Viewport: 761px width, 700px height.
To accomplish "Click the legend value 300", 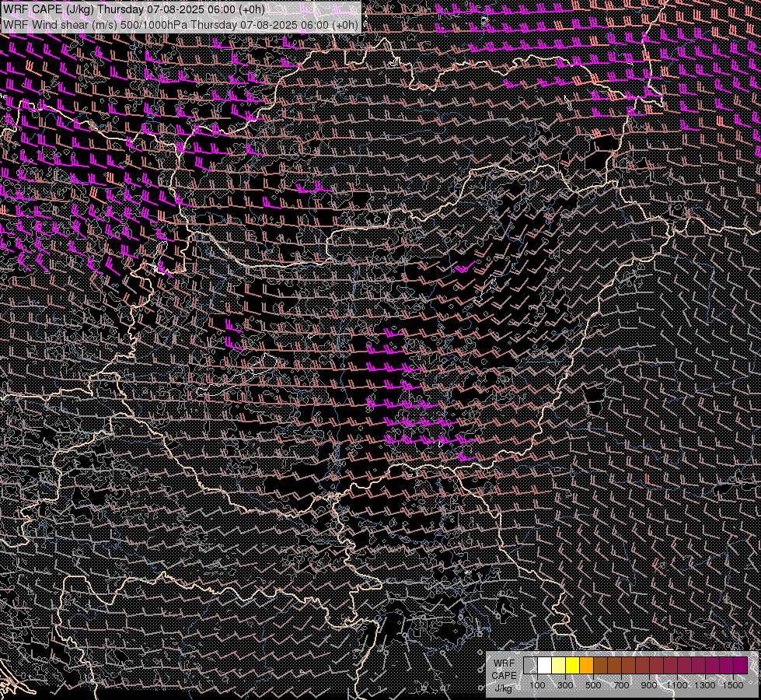I will pos(565,685).
